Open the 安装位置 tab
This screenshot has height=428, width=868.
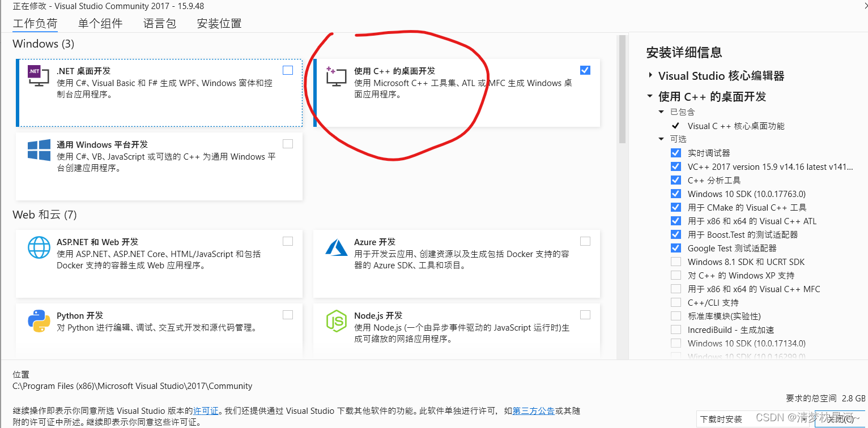tap(219, 23)
